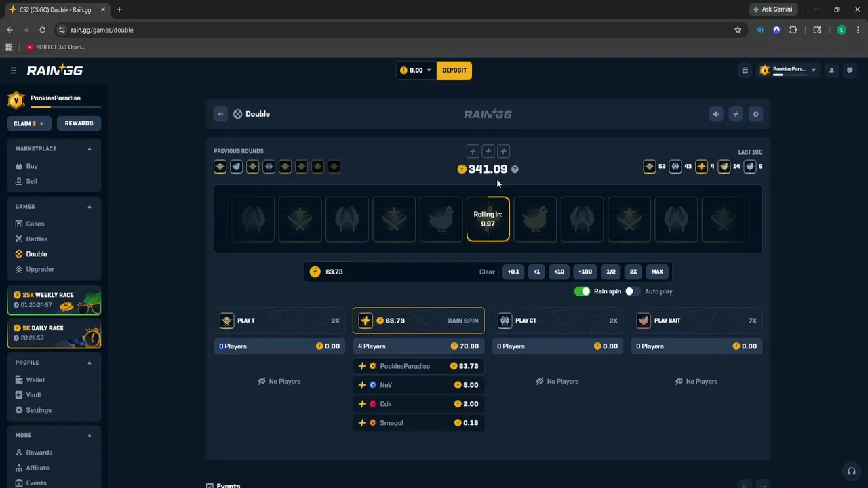The width and height of the screenshot is (868, 488).
Task: Toggle the Auto play switch
Action: [632, 291]
